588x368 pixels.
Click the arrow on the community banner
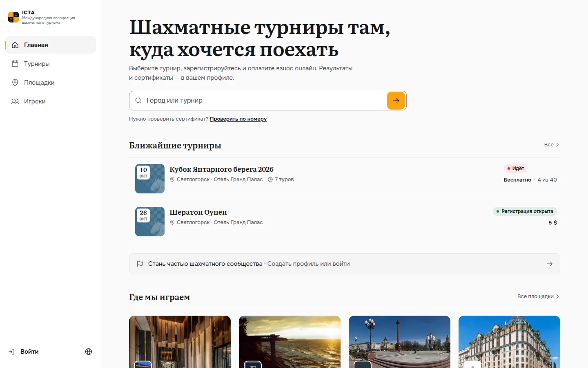click(550, 264)
